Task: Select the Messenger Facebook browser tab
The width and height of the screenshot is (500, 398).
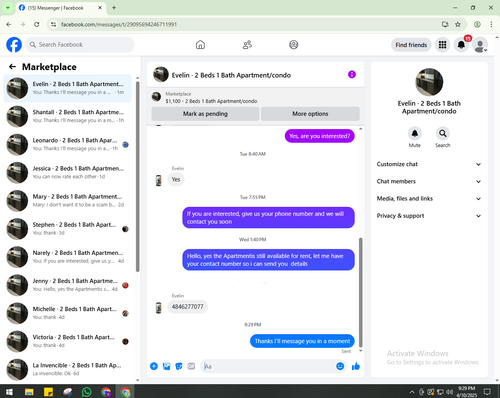Action: click(x=60, y=8)
